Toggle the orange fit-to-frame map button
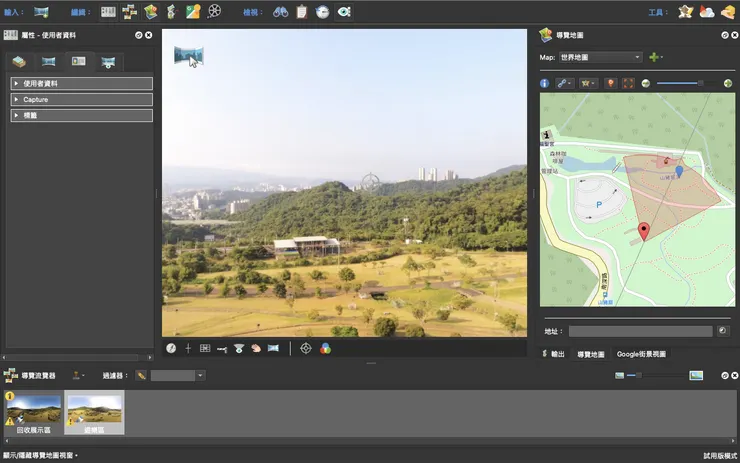Screen dimensions: 740x463 coord(628,83)
